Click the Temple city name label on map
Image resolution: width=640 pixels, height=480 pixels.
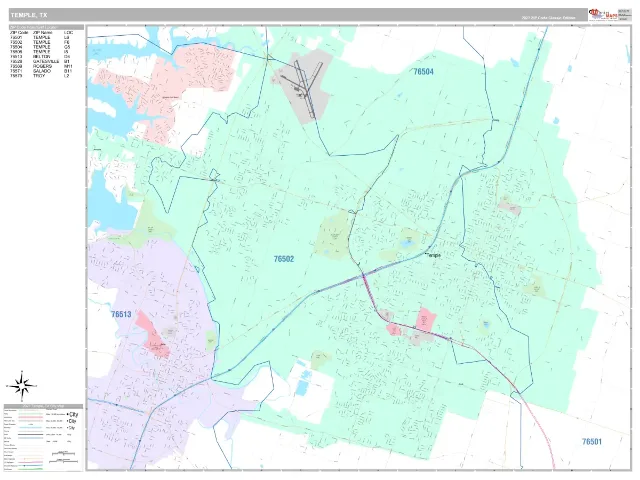[433, 255]
